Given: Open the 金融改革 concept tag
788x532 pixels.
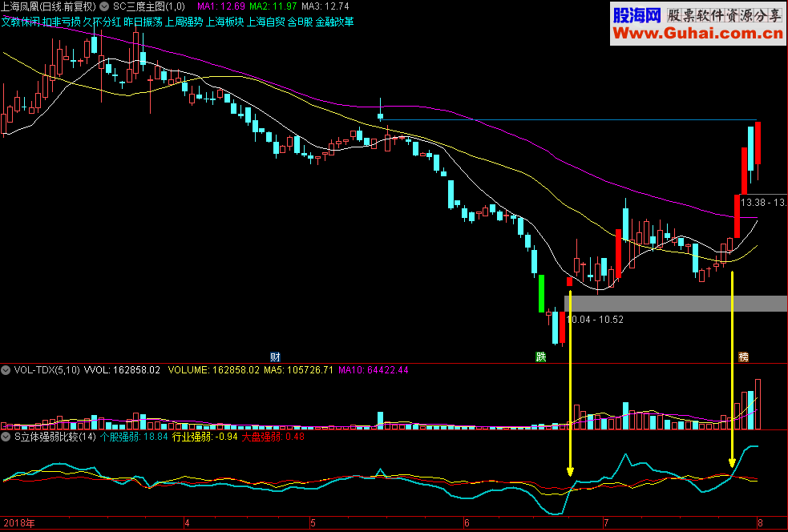Looking at the screenshot, I should pyautogui.click(x=335, y=22).
